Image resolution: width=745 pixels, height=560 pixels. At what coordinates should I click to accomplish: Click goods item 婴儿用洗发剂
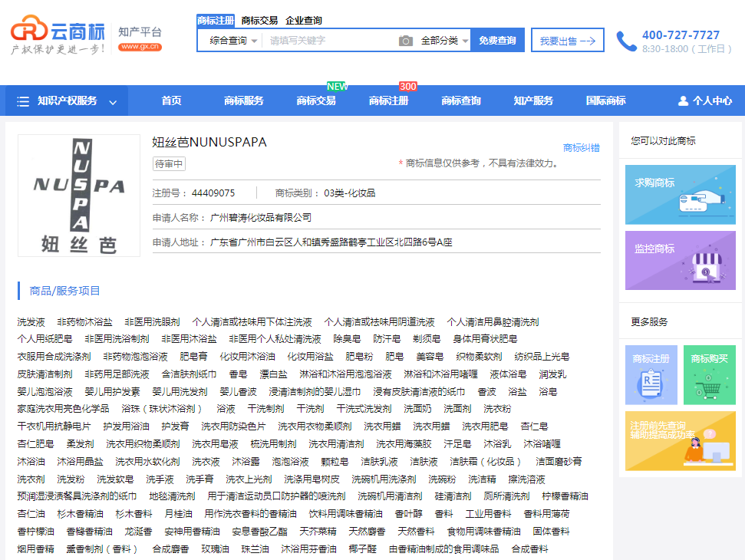[180, 392]
